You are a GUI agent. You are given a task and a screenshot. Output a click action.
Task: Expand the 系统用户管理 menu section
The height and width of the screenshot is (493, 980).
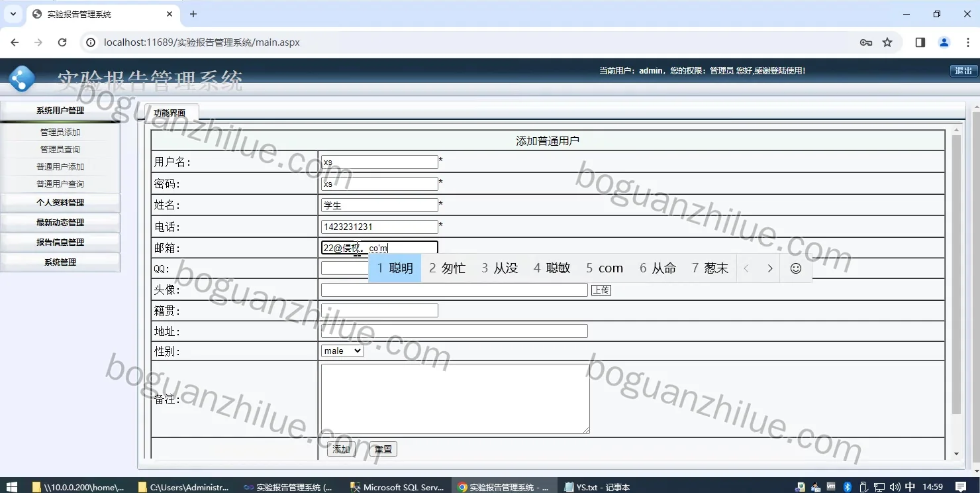pyautogui.click(x=60, y=111)
